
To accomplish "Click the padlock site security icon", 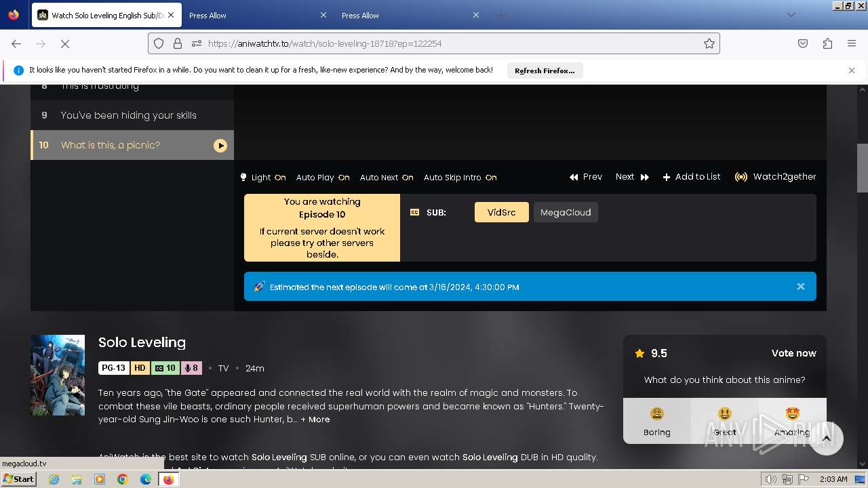I will click(178, 43).
